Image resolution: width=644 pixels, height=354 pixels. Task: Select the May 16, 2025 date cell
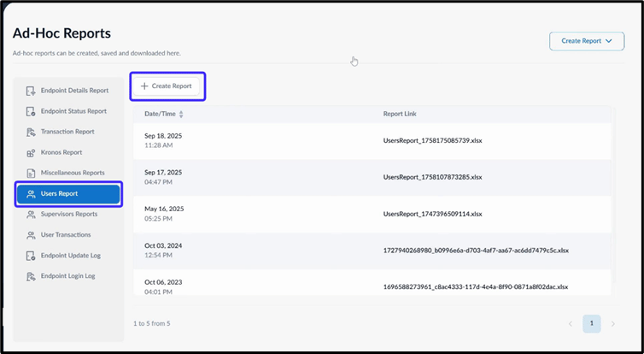tap(164, 209)
